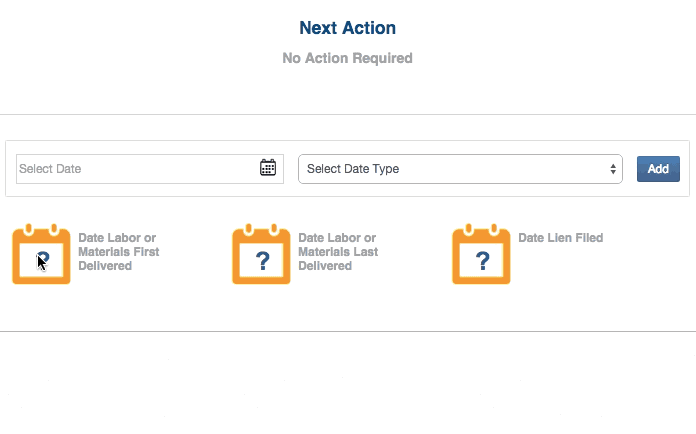Select 'Date Labor or Materials First Delivered' label
The width and height of the screenshot is (696, 434).
(118, 252)
